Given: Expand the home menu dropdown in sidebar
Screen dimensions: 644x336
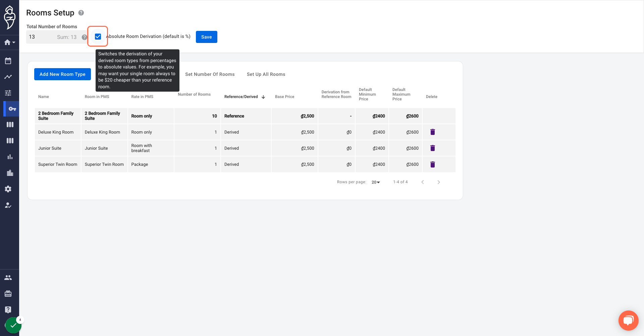Looking at the screenshot, I should click(9, 42).
